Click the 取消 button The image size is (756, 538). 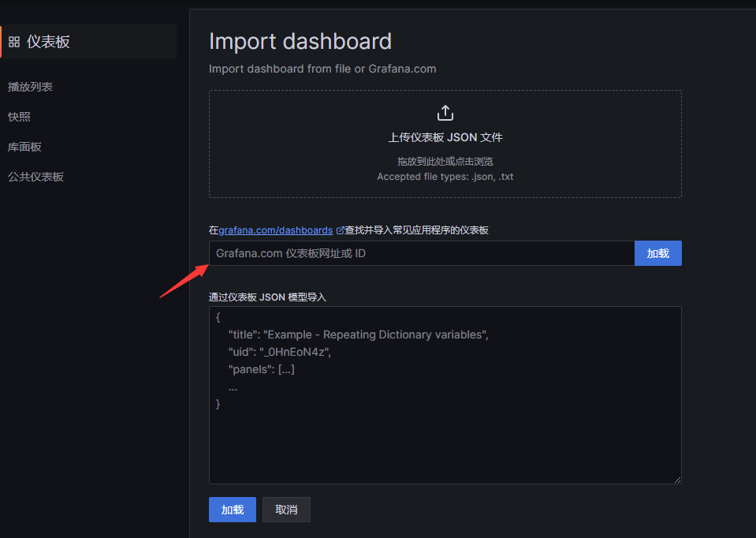click(x=286, y=510)
